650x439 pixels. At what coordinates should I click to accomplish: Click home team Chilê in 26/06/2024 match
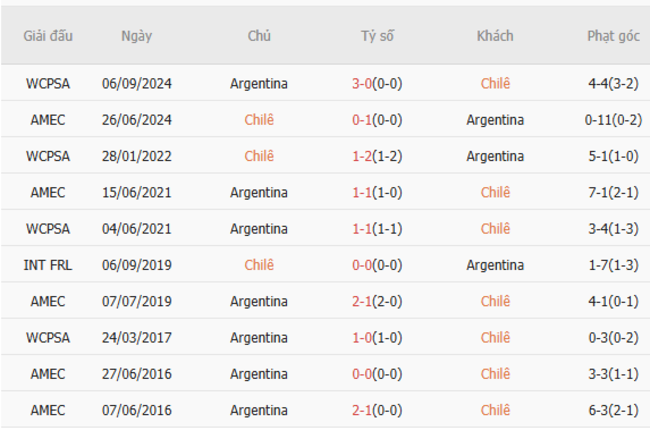click(259, 120)
